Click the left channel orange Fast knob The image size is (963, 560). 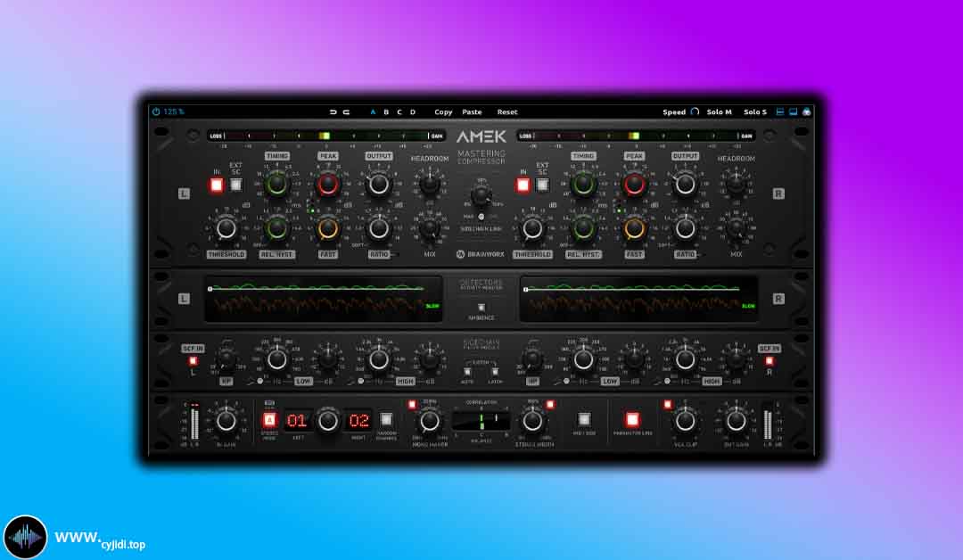click(328, 228)
